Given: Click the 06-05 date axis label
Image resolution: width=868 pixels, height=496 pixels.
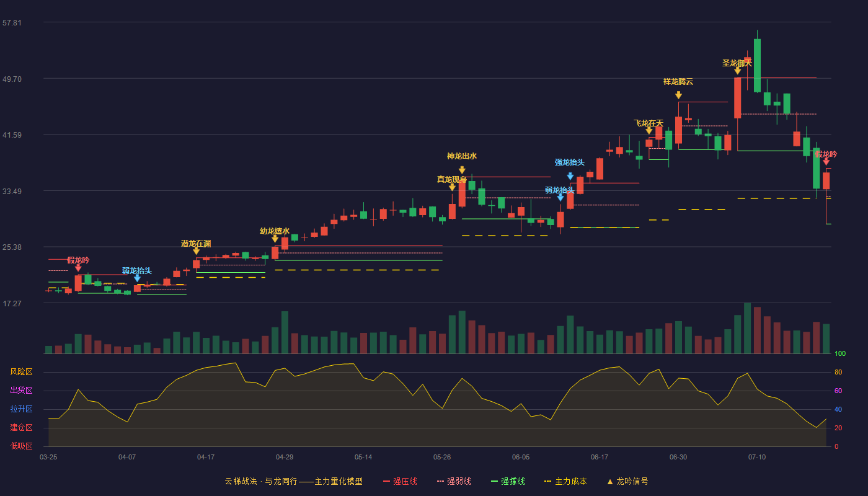Looking at the screenshot, I should [521, 457].
